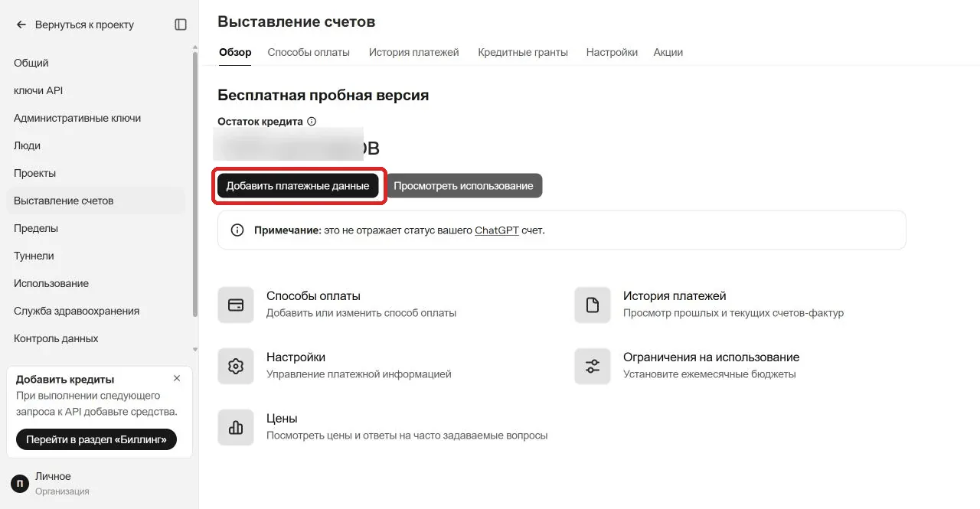Click the info icon beside Остаток кредита
The height and width of the screenshot is (509, 980).
pyautogui.click(x=312, y=121)
